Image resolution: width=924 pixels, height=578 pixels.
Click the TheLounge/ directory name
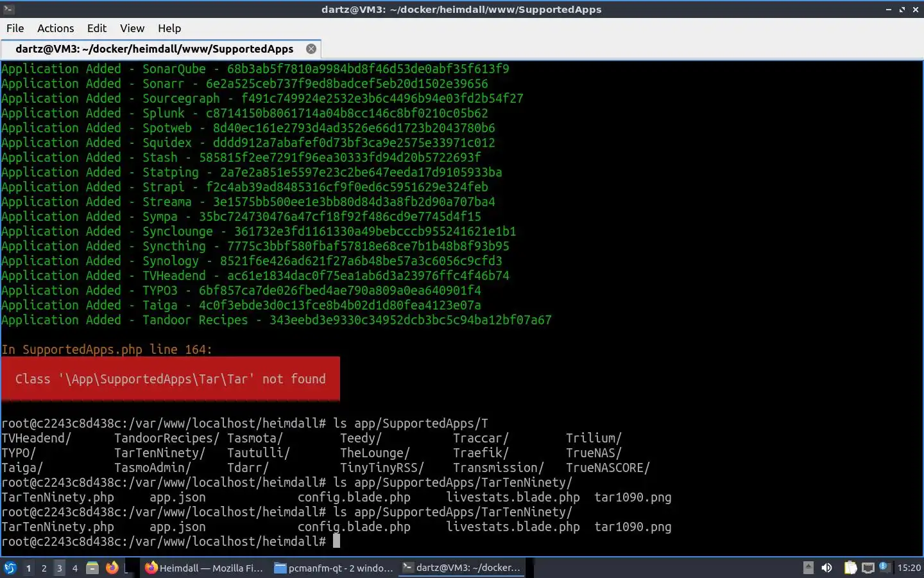pos(375,453)
